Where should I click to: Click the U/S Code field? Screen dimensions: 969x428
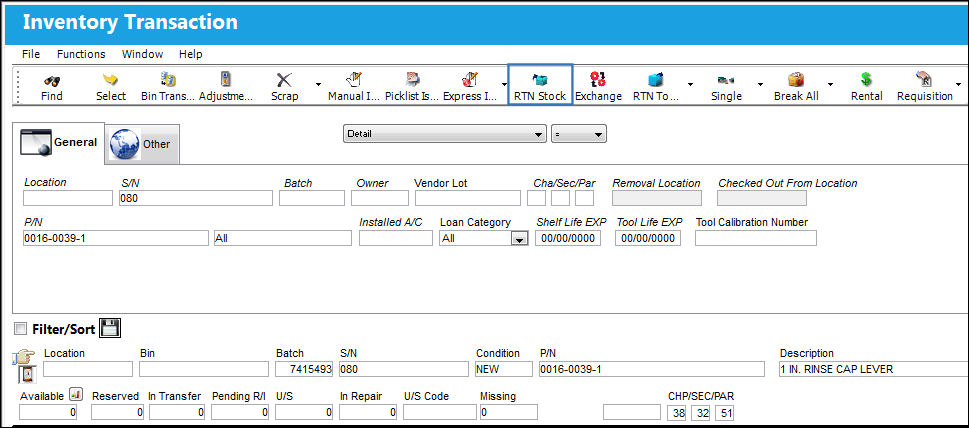coord(440,412)
